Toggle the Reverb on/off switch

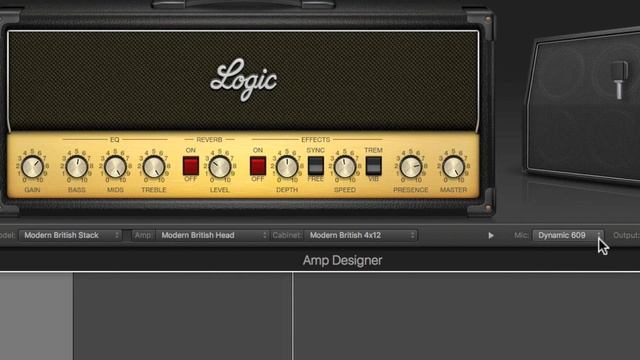pos(191,166)
